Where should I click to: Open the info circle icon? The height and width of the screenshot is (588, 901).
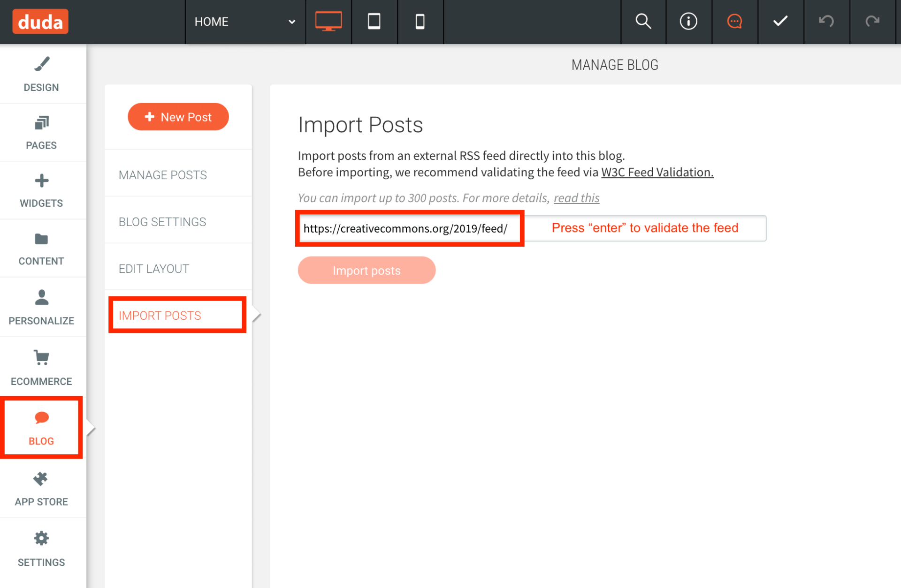(688, 22)
